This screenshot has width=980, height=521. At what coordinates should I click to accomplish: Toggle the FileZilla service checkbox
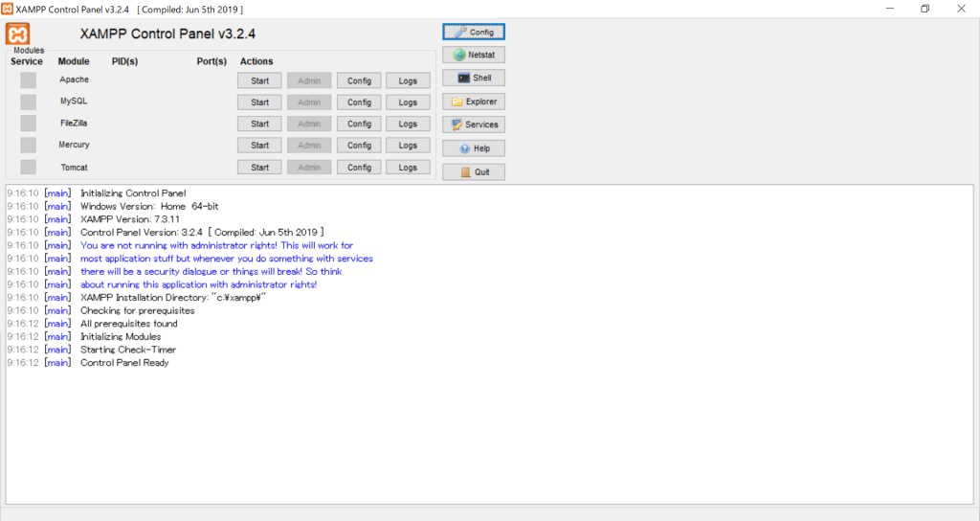(28, 124)
